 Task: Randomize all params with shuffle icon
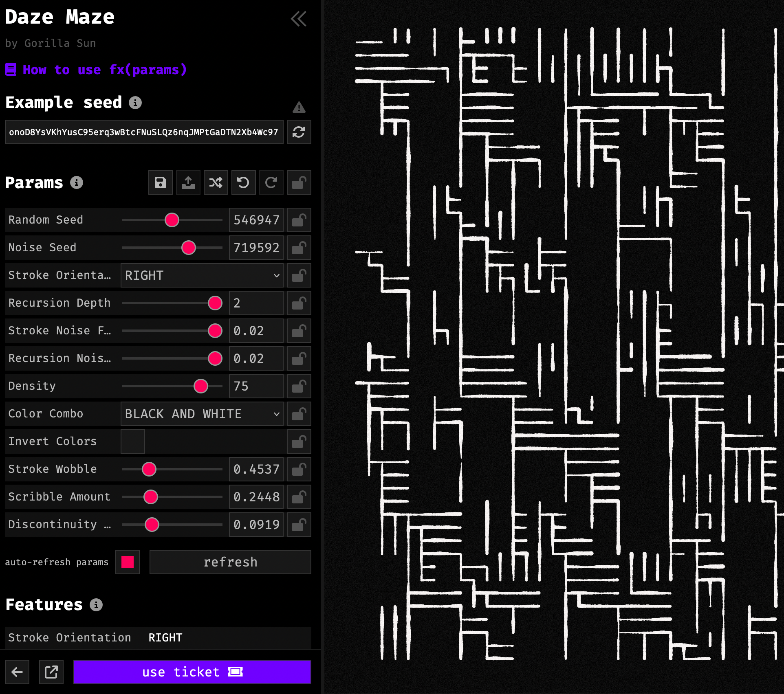(216, 182)
